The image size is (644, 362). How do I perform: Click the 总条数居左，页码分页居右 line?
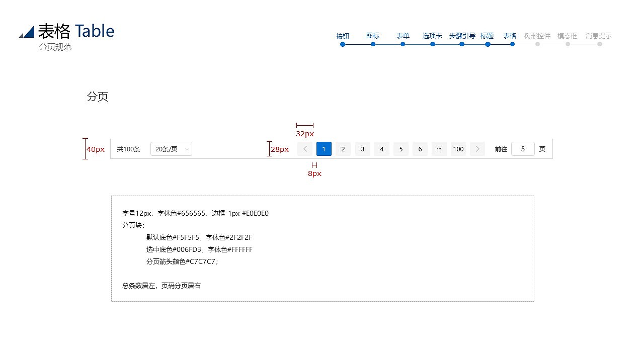pos(162,286)
